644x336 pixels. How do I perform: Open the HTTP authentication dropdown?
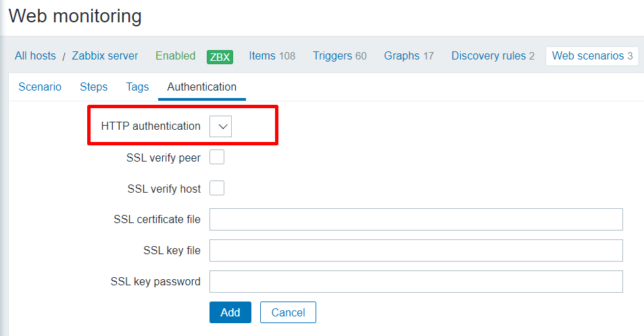(x=220, y=126)
